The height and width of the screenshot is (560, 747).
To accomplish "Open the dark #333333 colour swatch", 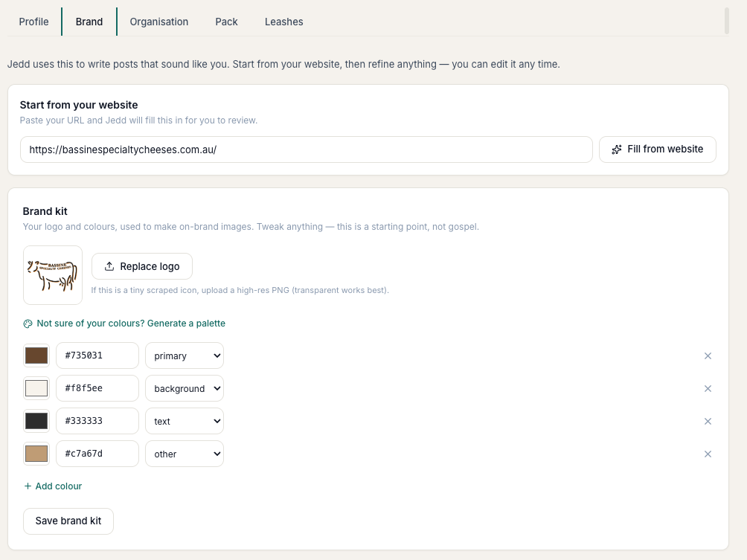I will [36, 421].
